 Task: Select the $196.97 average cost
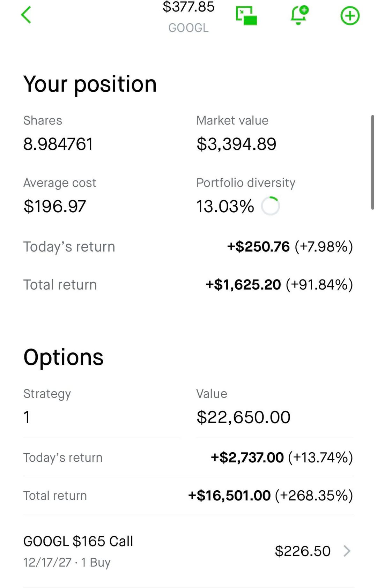[x=54, y=206]
